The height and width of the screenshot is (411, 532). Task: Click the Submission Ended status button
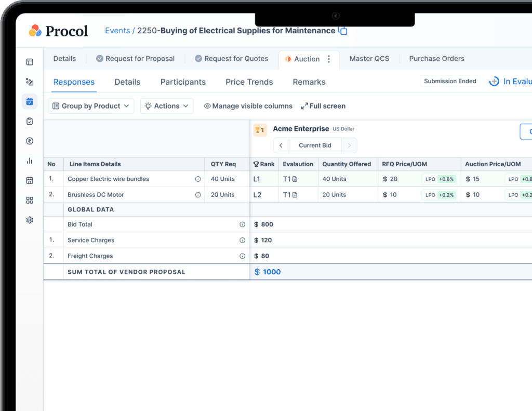(x=450, y=82)
